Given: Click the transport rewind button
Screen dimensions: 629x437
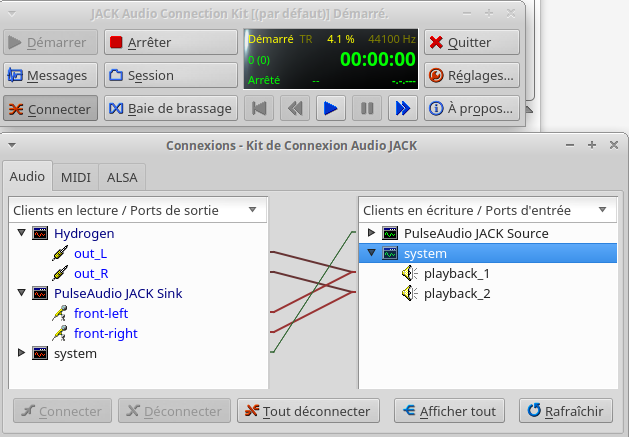Looking at the screenshot, I should 295,108.
